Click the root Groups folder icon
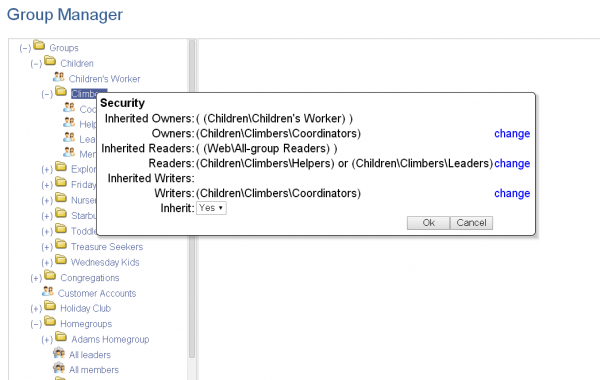 pos(39,46)
